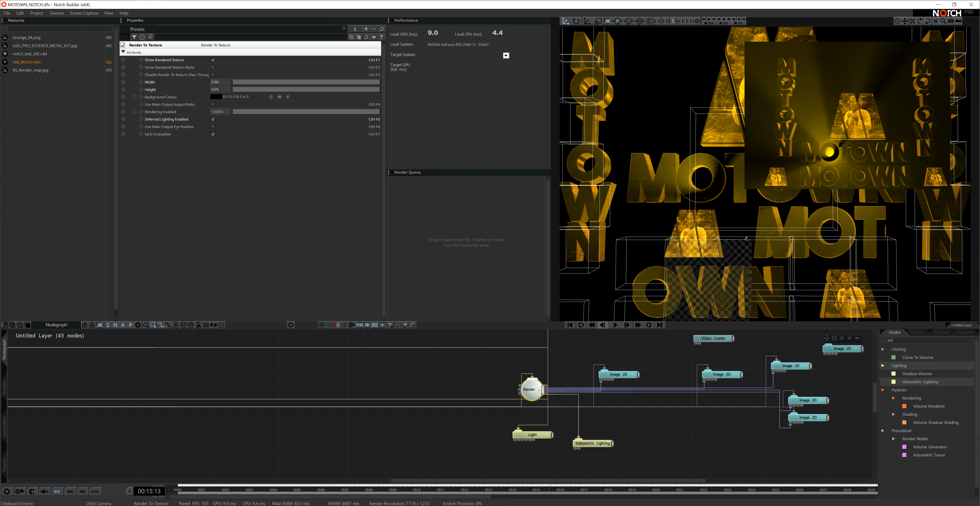Image resolution: width=980 pixels, height=506 pixels.
Task: Enable Show Rendered Texture Alpha checkbox
Action: pyautogui.click(x=213, y=67)
